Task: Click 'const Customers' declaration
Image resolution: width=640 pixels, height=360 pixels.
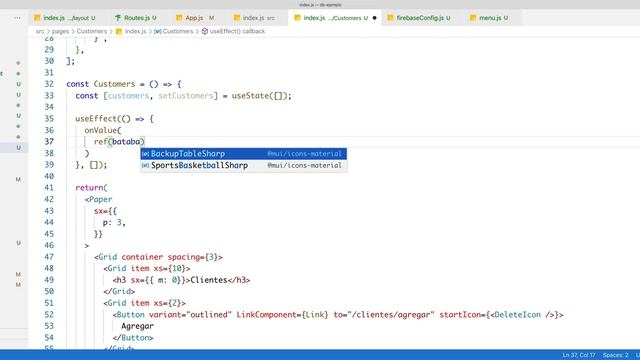Action: [101, 84]
